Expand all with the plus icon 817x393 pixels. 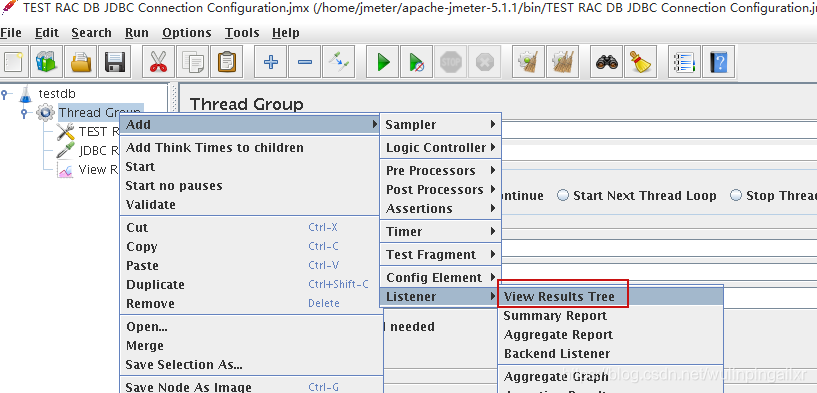(x=271, y=62)
